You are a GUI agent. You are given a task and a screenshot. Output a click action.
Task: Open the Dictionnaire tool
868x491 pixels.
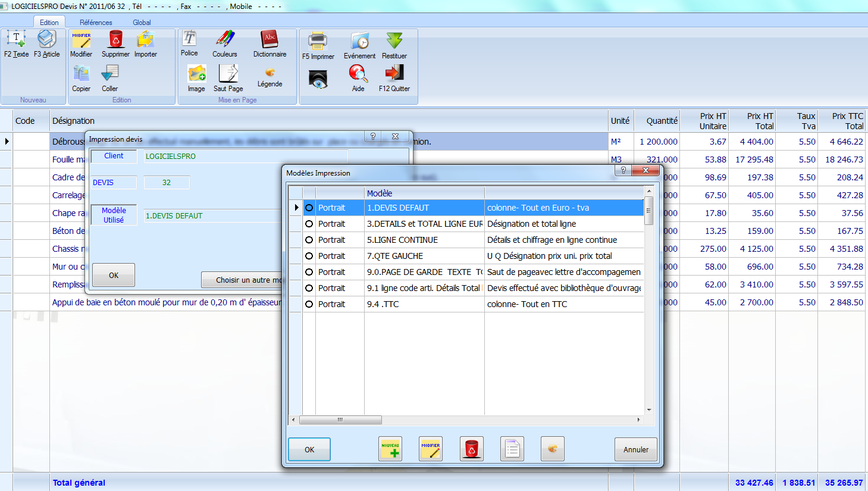pos(270,40)
